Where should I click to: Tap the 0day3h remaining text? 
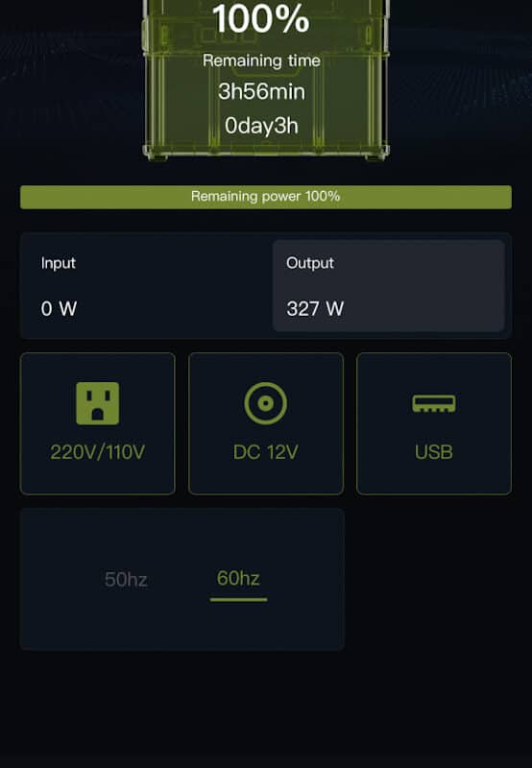click(261, 126)
